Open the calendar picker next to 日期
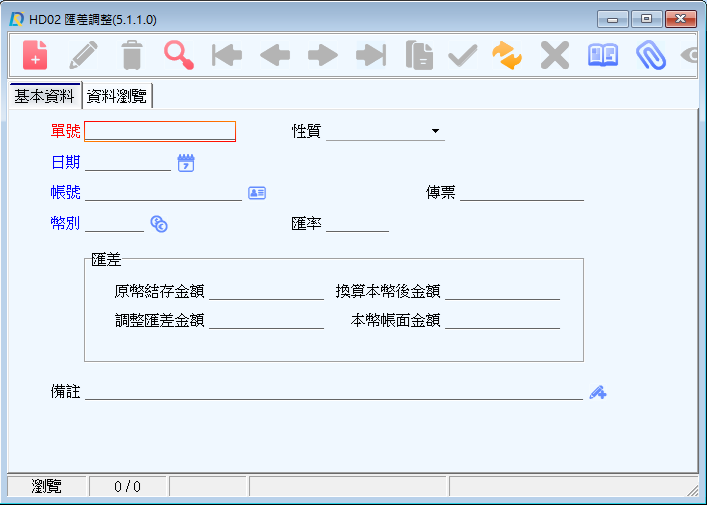This screenshot has height=505, width=707. (x=186, y=163)
